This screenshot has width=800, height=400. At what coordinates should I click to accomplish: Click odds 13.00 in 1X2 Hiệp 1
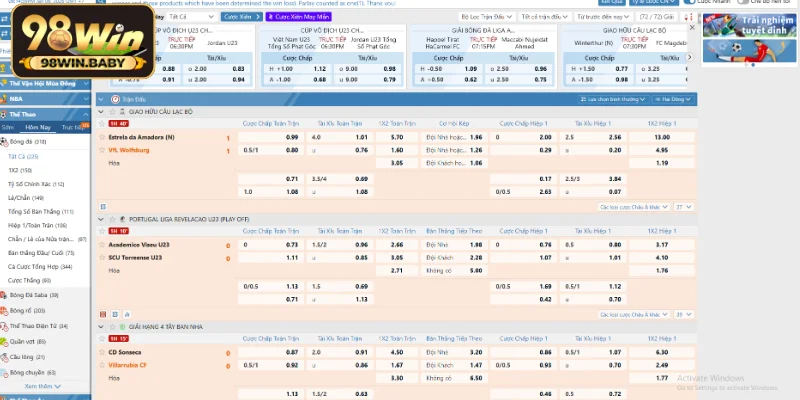tap(662, 137)
